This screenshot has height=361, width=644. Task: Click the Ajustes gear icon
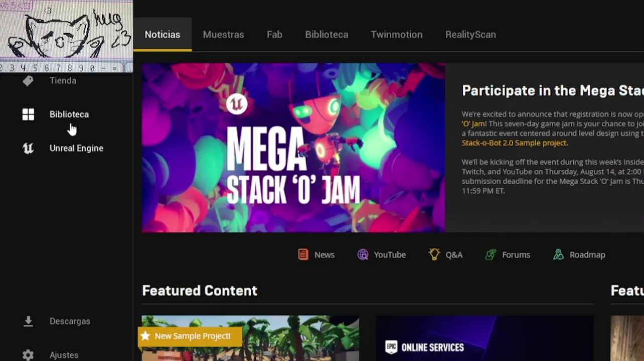28,355
